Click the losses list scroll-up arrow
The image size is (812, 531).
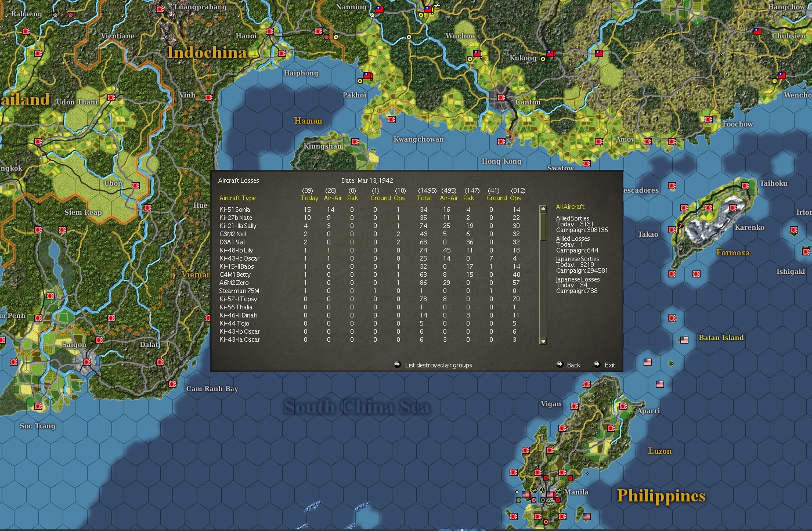[543, 209]
